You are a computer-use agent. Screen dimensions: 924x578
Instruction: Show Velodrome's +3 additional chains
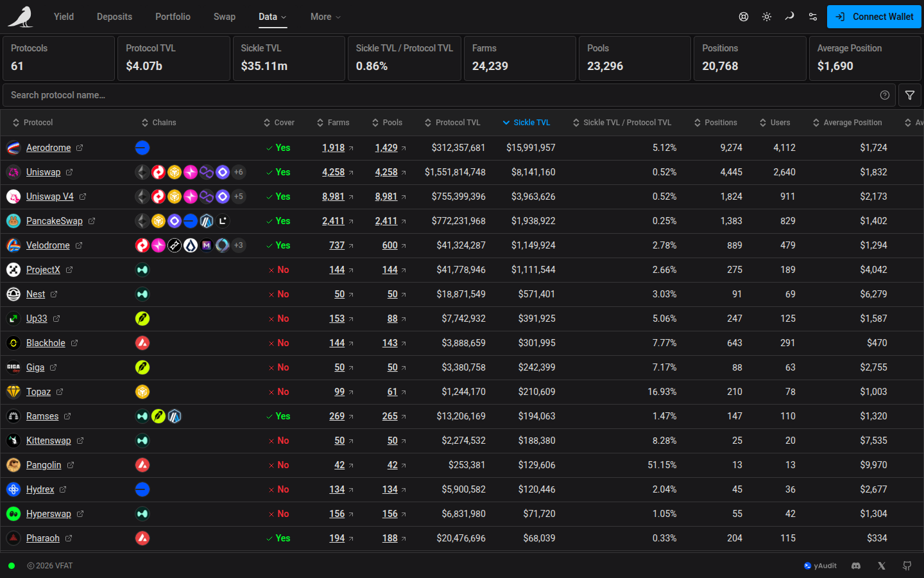tap(239, 245)
